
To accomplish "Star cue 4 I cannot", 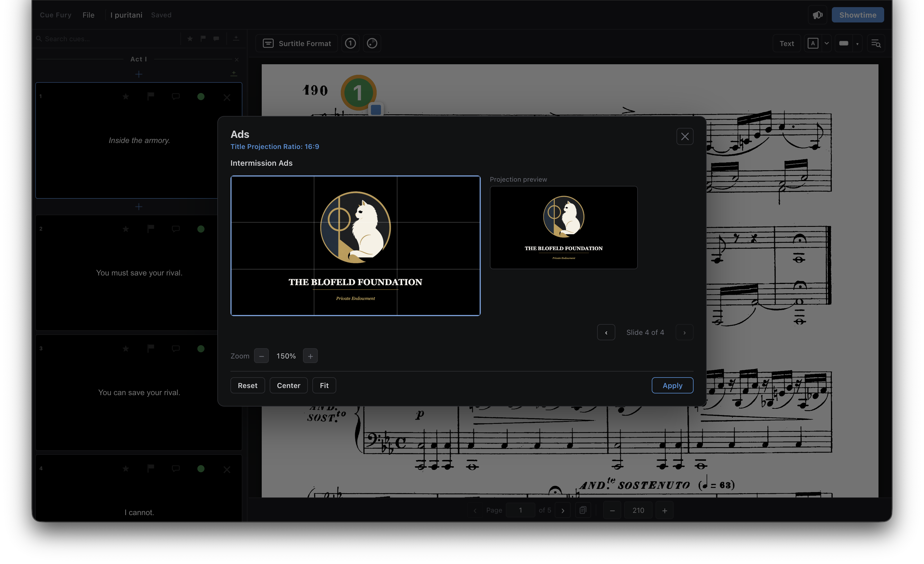I will [x=126, y=468].
